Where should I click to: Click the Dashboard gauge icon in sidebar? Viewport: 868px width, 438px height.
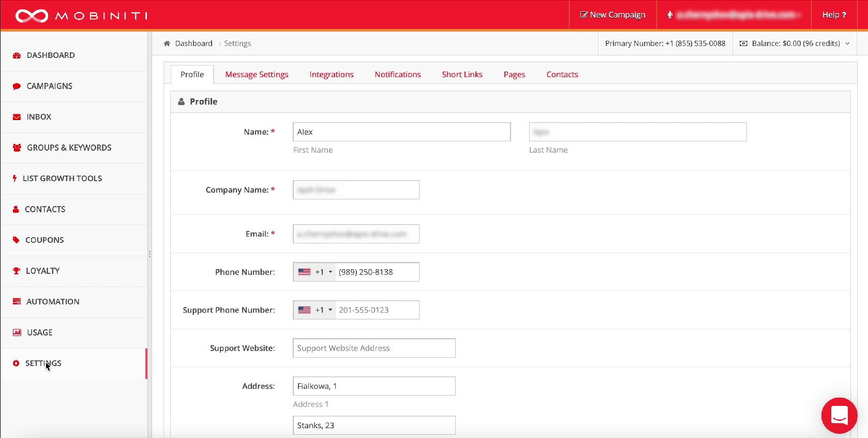(17, 55)
